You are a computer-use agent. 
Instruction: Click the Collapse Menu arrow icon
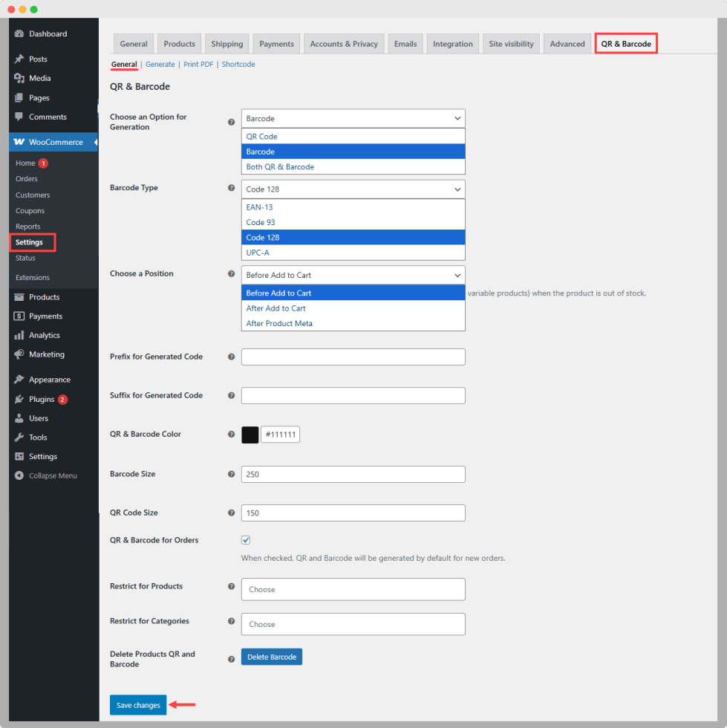tap(19, 475)
